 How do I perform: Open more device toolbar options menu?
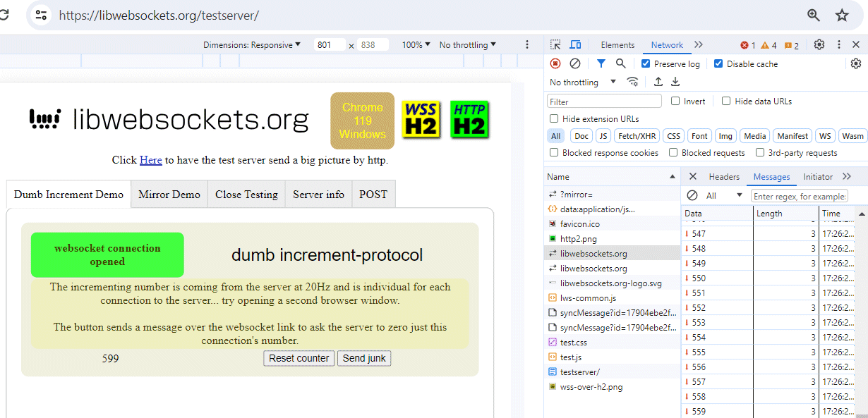pos(526,44)
